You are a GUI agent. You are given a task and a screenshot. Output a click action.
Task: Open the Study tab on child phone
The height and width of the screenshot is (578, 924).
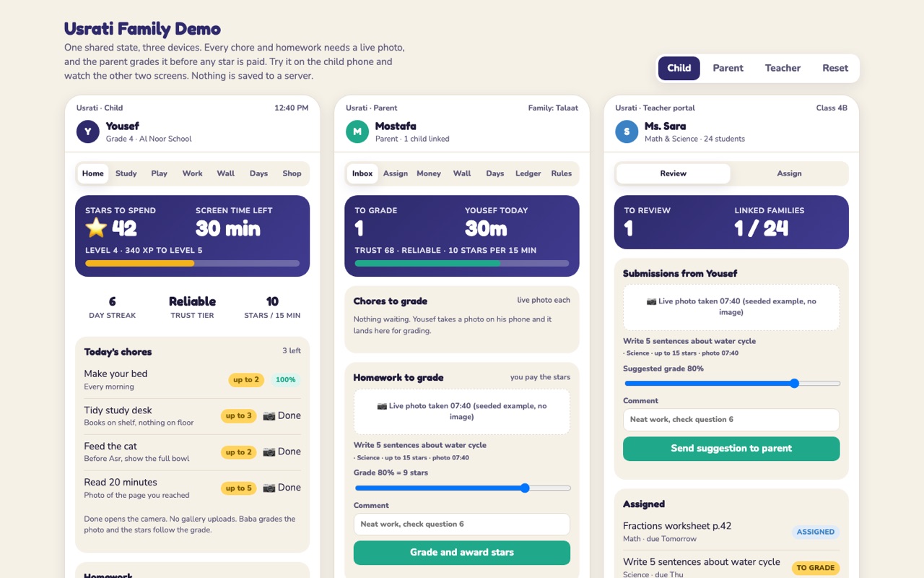(126, 173)
